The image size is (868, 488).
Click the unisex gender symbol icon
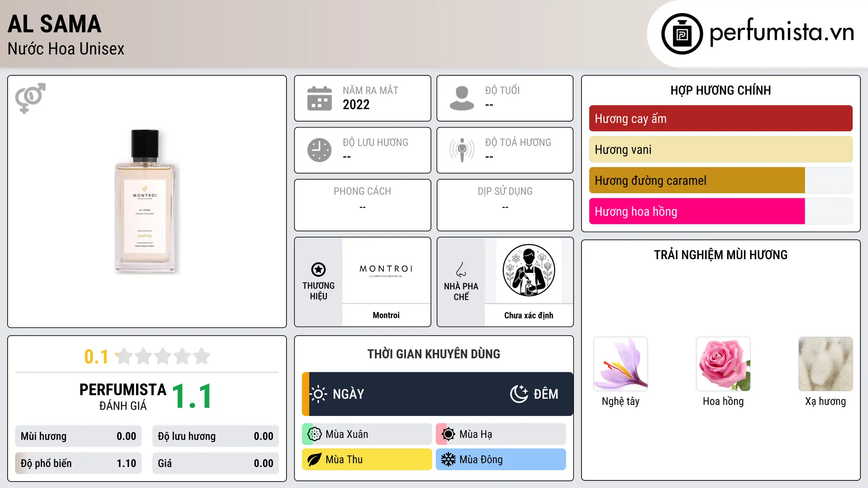30,98
